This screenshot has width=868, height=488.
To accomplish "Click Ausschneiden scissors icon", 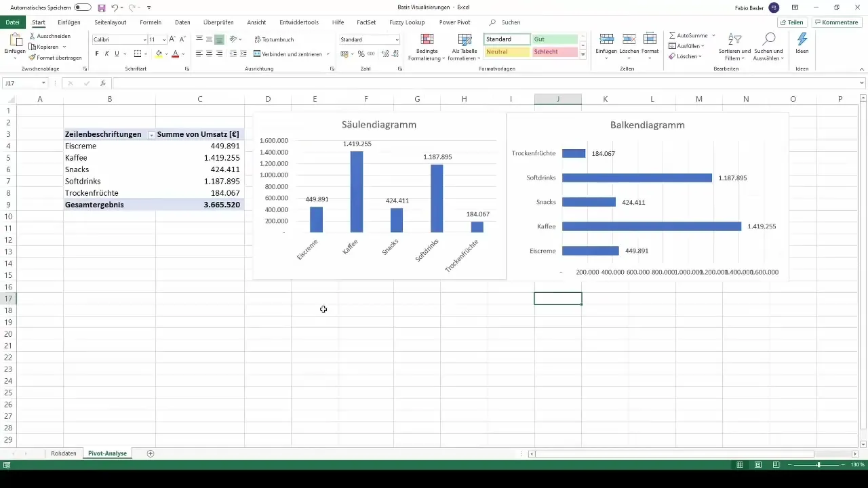I will click(x=33, y=36).
